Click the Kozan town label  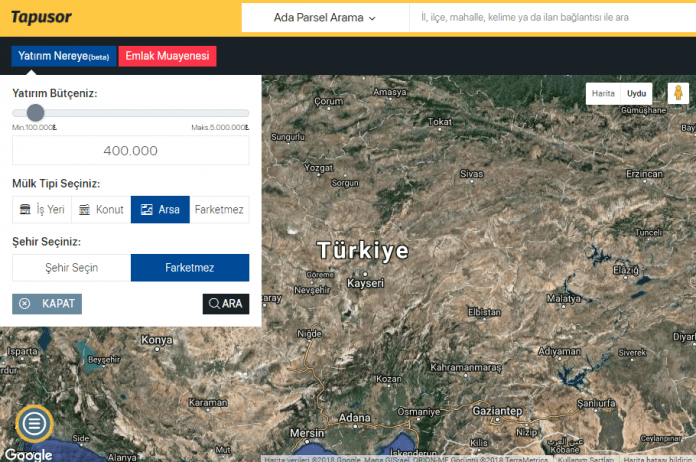389,379
